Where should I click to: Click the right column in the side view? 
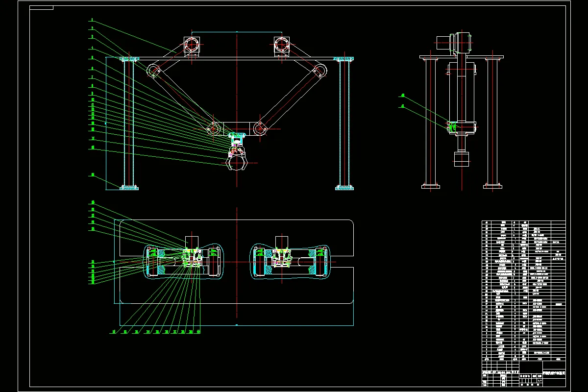(x=492, y=121)
